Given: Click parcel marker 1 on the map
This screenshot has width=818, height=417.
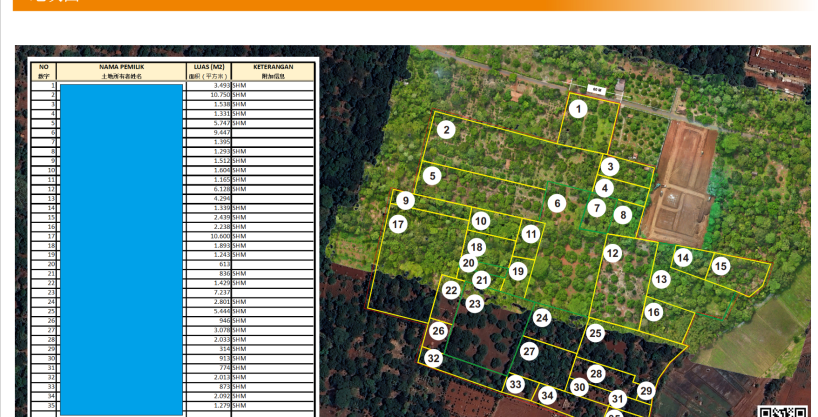Looking at the screenshot, I should [x=578, y=109].
